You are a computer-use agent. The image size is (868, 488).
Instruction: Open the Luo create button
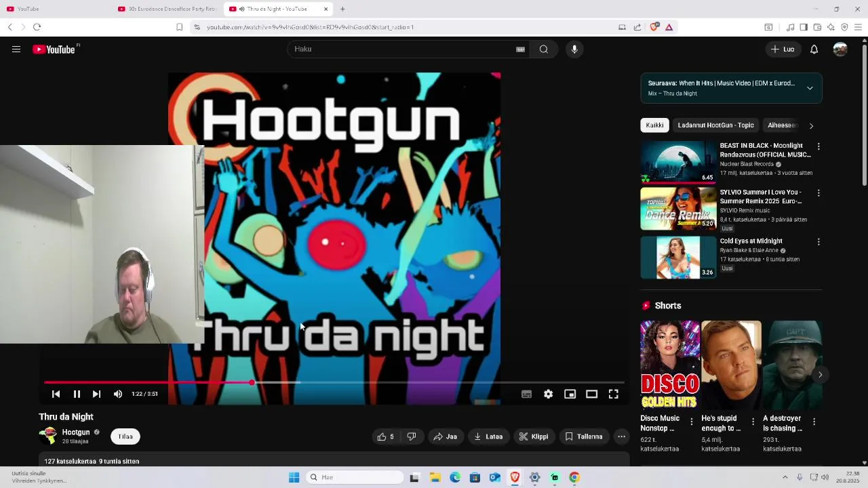pos(782,49)
